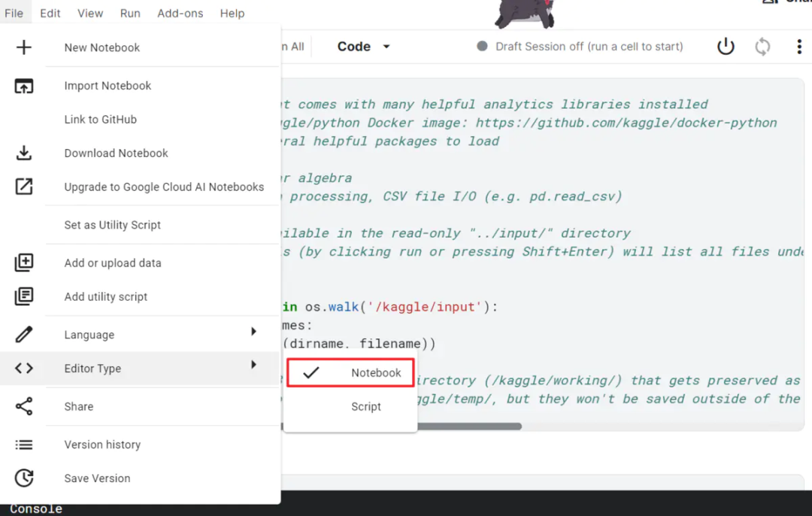Click the Draft Session off status text
Image resolution: width=812 pixels, height=516 pixels.
589,47
